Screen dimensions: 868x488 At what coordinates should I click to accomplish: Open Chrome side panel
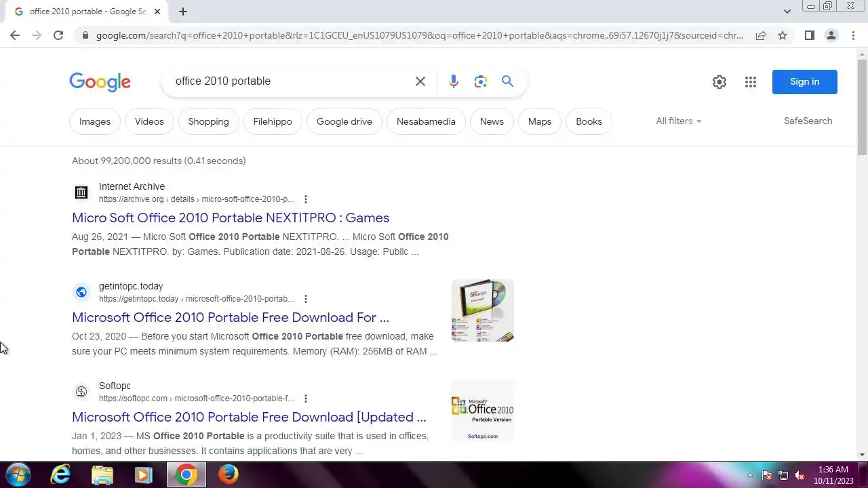point(809,35)
